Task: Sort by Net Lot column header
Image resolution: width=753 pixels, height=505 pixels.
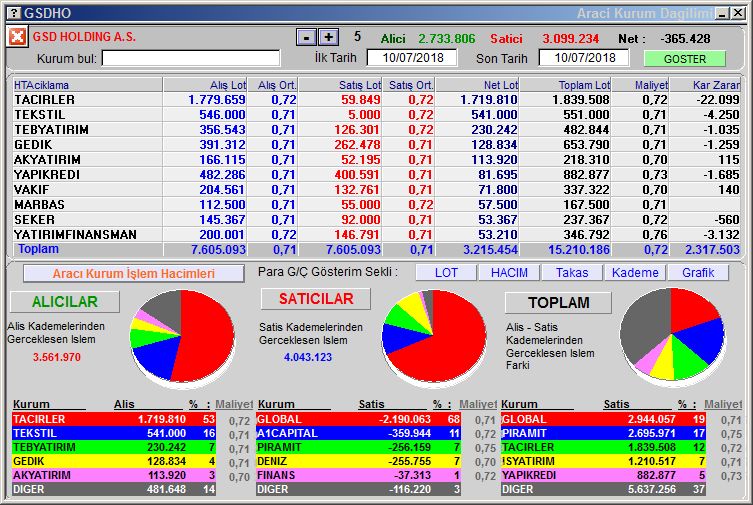Action: 477,85
